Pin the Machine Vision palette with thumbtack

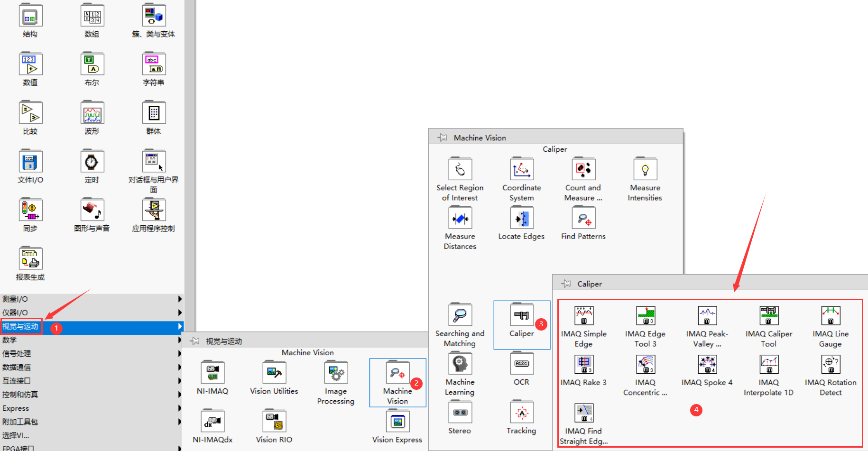pyautogui.click(x=442, y=138)
